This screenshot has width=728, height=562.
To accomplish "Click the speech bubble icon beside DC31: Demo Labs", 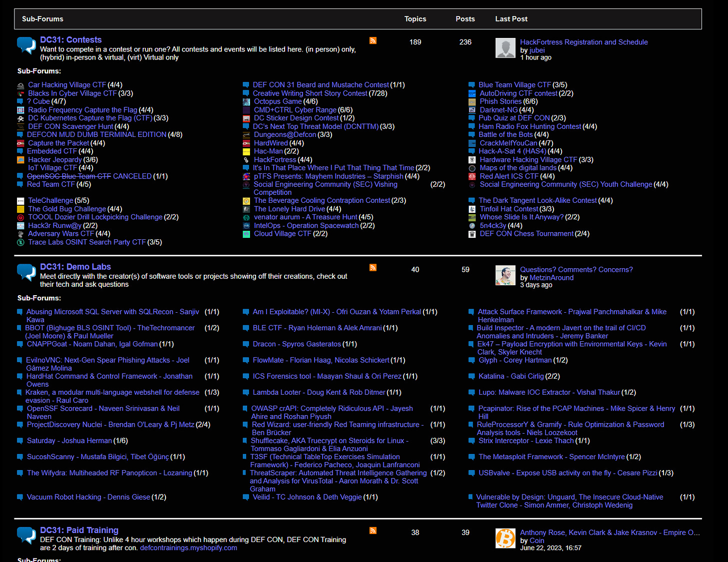I will (26, 272).
